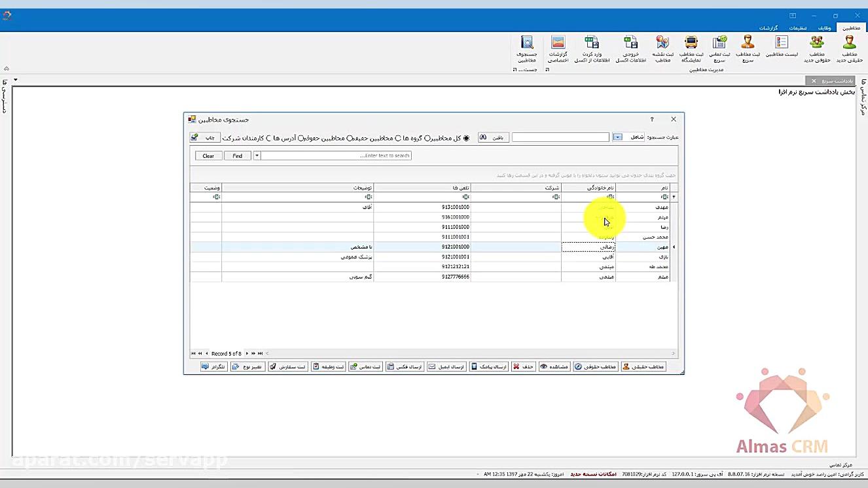Open the لیست مخاطبین ribbon icon

point(782,46)
